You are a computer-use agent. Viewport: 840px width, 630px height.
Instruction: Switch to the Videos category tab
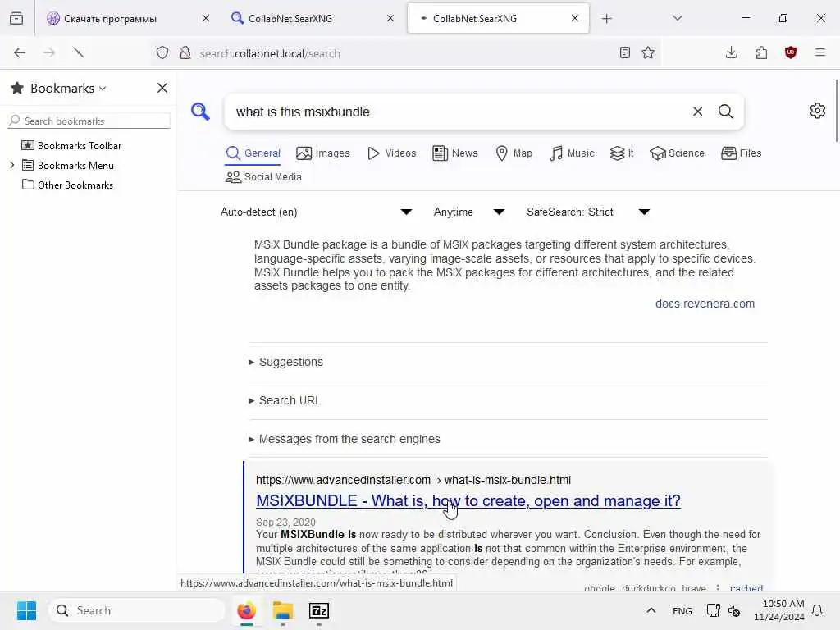pyautogui.click(x=392, y=153)
